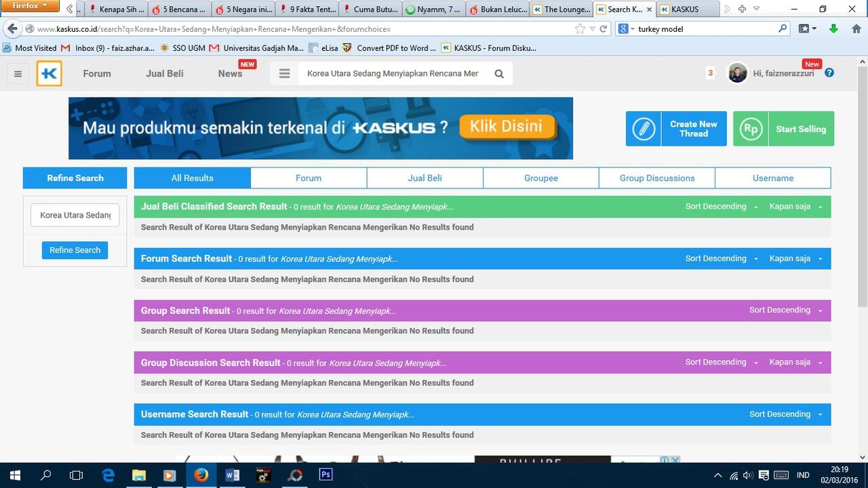Switch to The Lounge browser tab
This screenshot has height=488, width=868.
(x=561, y=9)
